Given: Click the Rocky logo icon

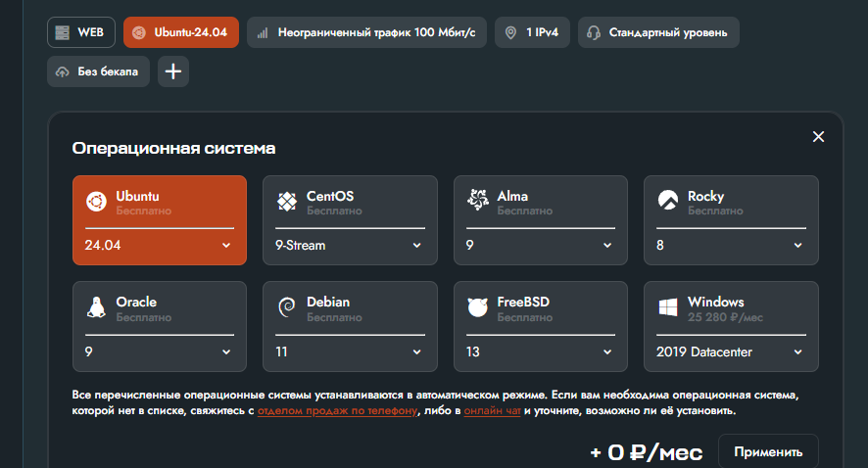Looking at the screenshot, I should [668, 200].
